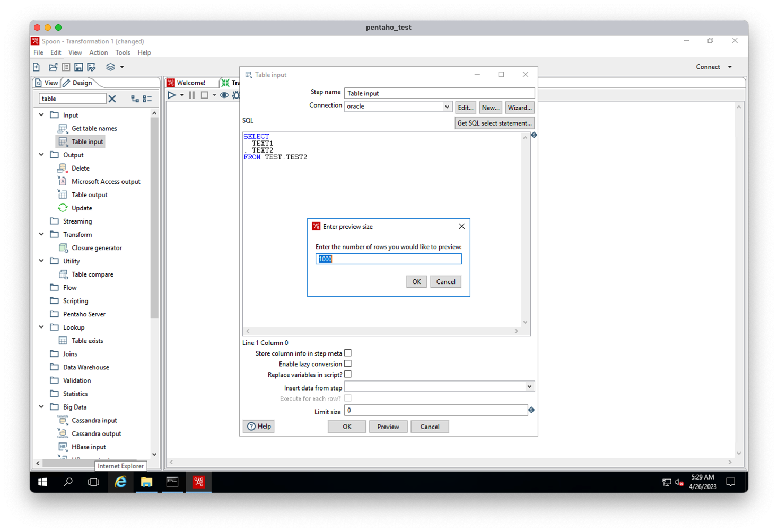The image size is (778, 532).
Task: Pause the running transformation
Action: pos(192,95)
